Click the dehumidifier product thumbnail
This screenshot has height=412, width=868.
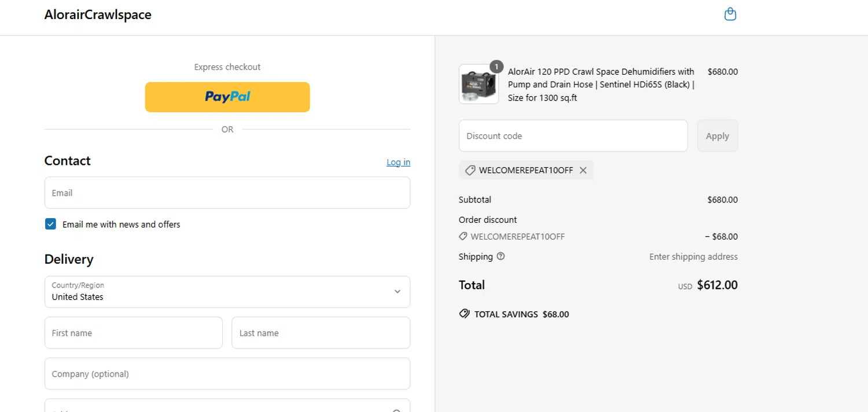pyautogui.click(x=479, y=84)
